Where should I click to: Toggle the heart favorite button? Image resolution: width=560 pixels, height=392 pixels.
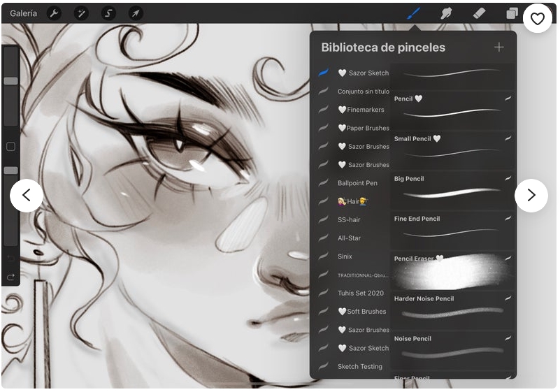click(537, 19)
